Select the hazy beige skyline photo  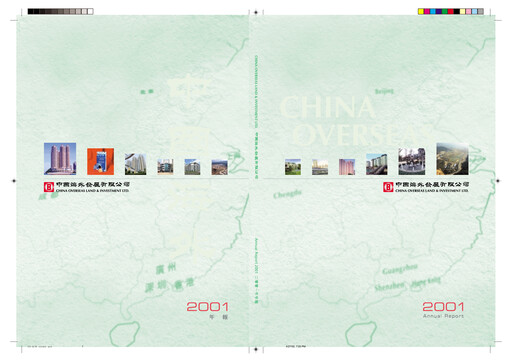(x=320, y=167)
